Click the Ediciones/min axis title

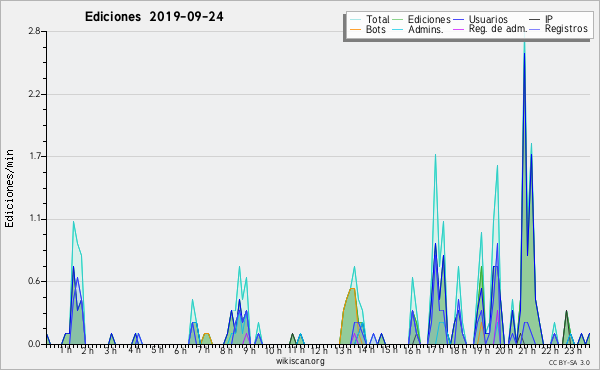click(9, 188)
